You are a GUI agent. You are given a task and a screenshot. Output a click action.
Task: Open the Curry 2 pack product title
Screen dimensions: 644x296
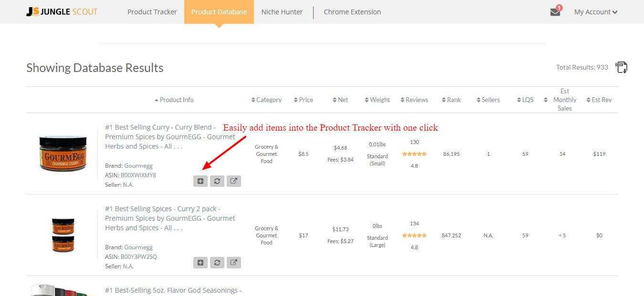point(170,218)
